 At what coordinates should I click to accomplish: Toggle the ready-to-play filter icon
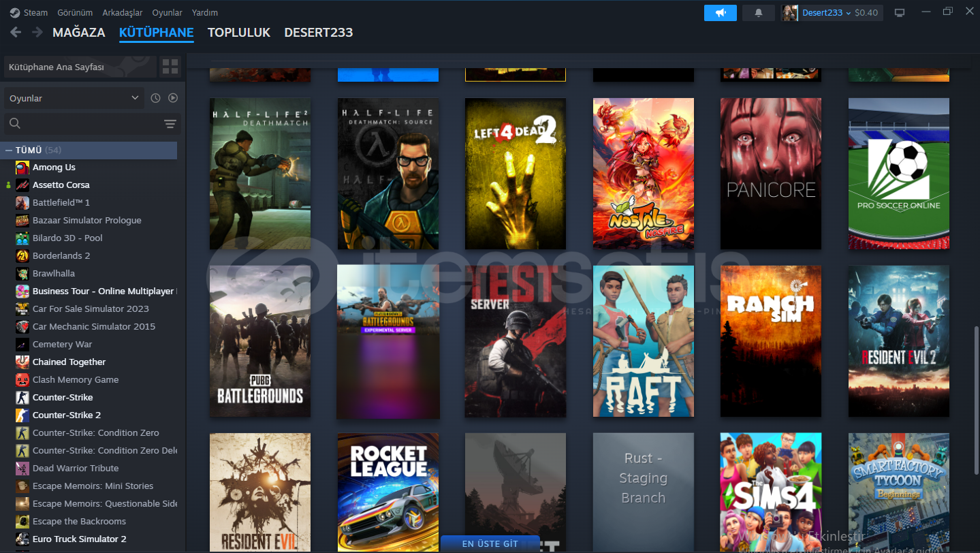[x=173, y=98]
